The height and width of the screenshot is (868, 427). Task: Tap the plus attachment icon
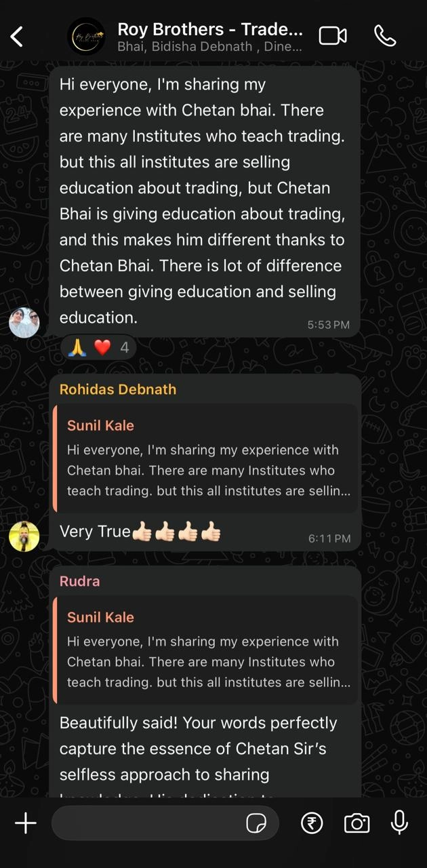point(26,823)
